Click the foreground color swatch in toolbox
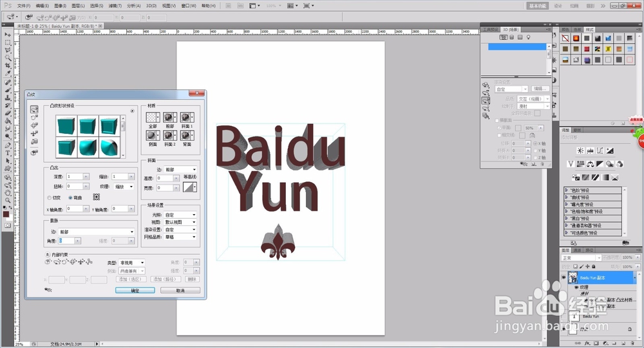Viewport: 644px width, 348px height. 6,214
